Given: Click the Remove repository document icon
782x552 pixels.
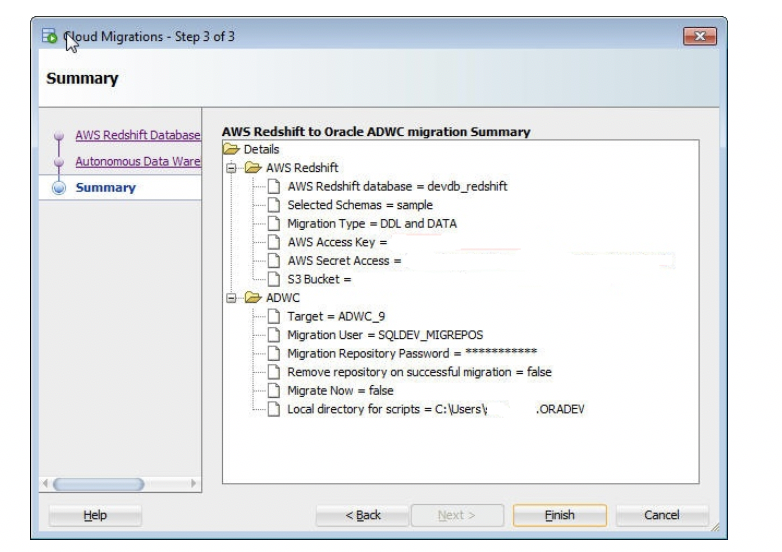Looking at the screenshot, I should [x=273, y=371].
